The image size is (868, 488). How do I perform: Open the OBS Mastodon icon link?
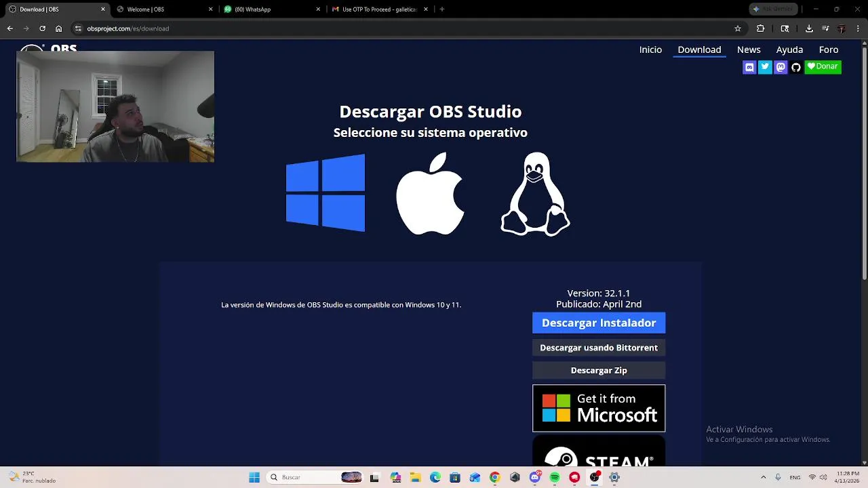tap(781, 66)
